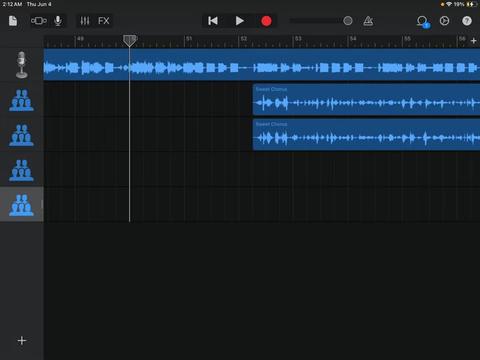
Task: Select the chorus track header beside lower Sweet Chorus region
Action: click(22, 135)
